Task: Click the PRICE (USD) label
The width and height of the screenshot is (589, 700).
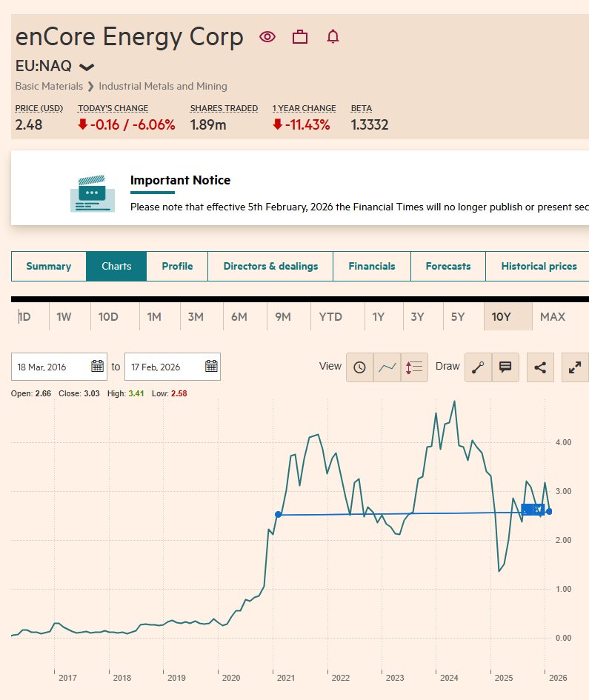Action: pyautogui.click(x=39, y=108)
